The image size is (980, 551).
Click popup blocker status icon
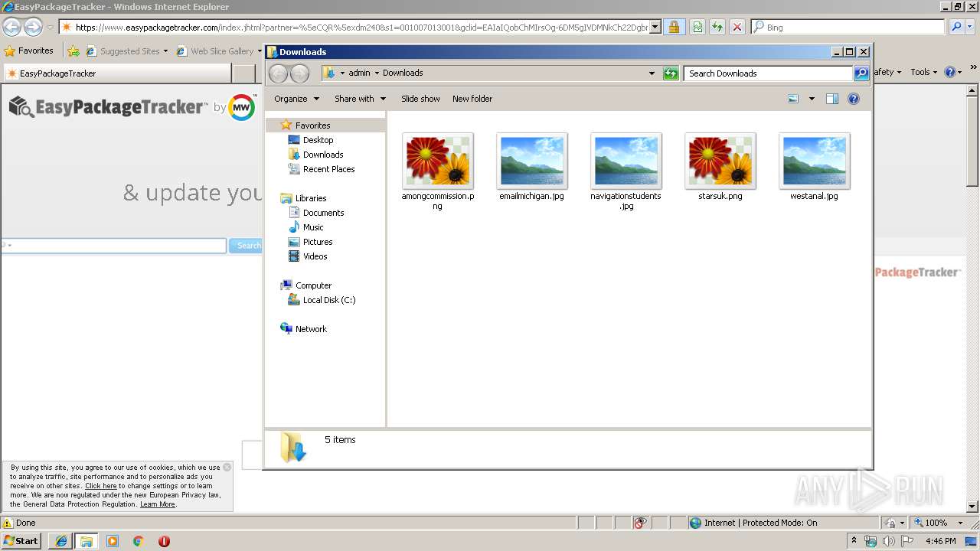640,523
